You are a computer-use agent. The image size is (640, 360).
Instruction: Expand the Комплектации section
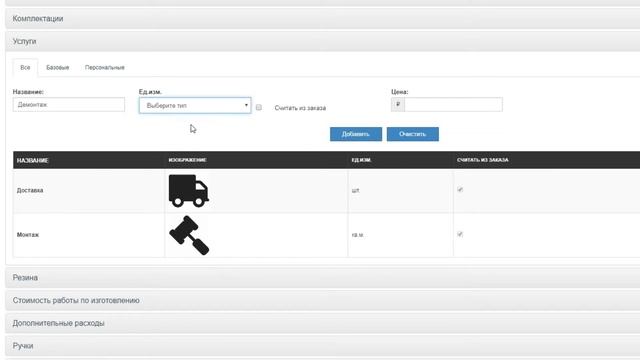coord(322,19)
